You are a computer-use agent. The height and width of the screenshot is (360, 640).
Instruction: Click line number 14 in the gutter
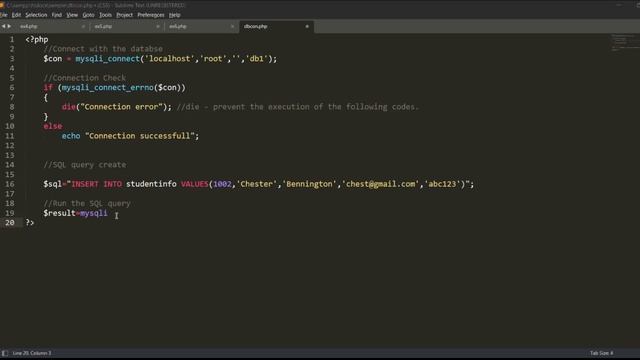10,165
